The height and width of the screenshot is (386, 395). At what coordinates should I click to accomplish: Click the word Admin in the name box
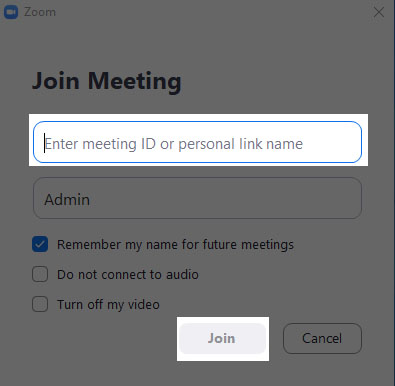(x=67, y=200)
